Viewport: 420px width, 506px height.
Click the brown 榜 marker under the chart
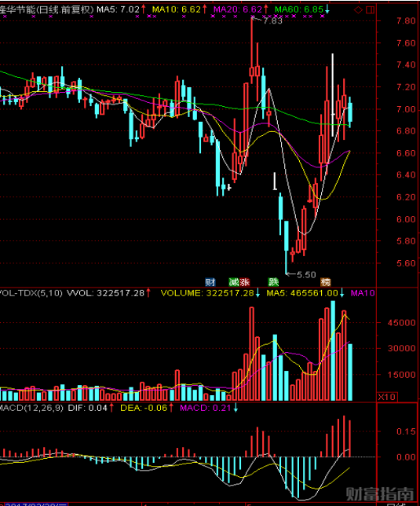coord(326,282)
